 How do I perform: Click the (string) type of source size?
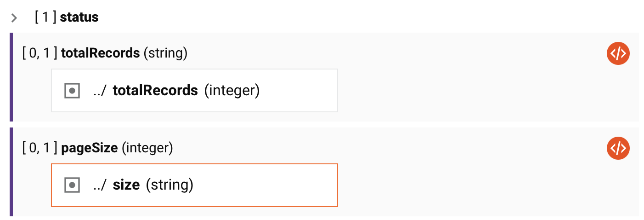(x=169, y=185)
